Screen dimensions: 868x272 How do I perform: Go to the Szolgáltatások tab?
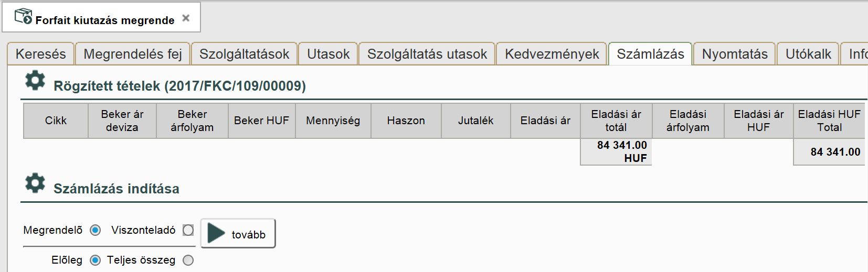point(245,54)
